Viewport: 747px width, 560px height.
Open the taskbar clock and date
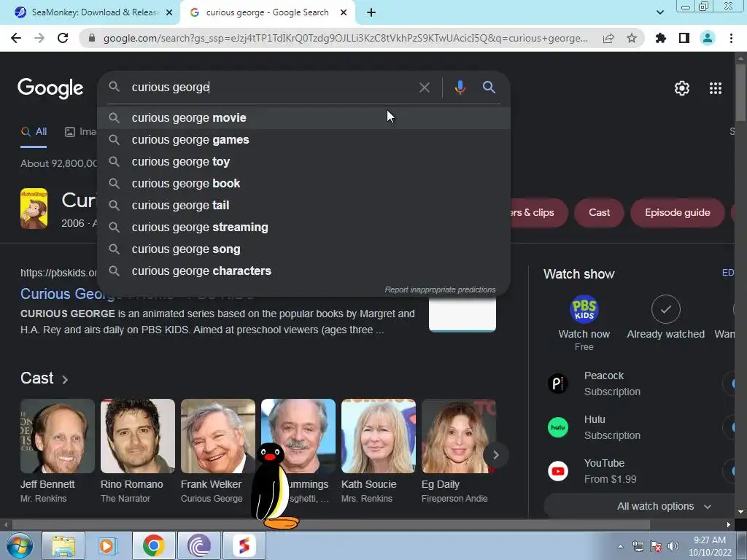point(709,546)
